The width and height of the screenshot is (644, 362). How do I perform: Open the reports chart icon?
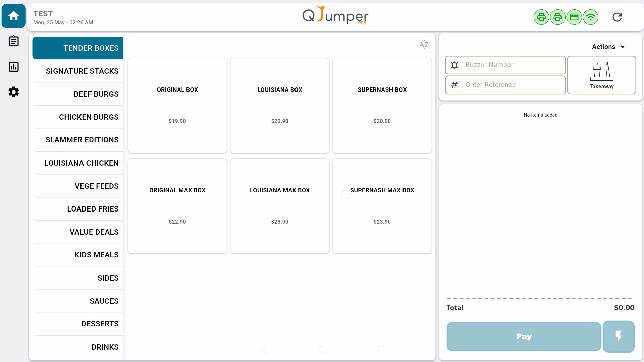(14, 67)
